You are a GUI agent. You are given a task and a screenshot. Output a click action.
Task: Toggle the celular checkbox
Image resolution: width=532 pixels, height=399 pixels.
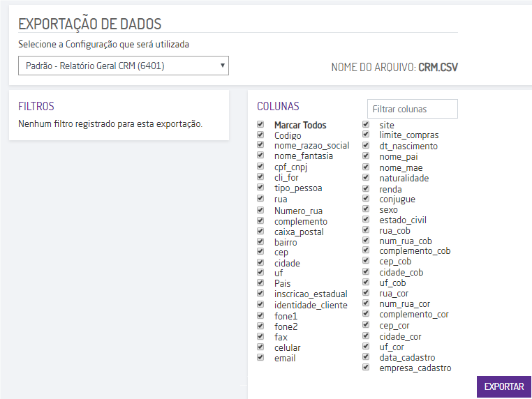pos(260,347)
